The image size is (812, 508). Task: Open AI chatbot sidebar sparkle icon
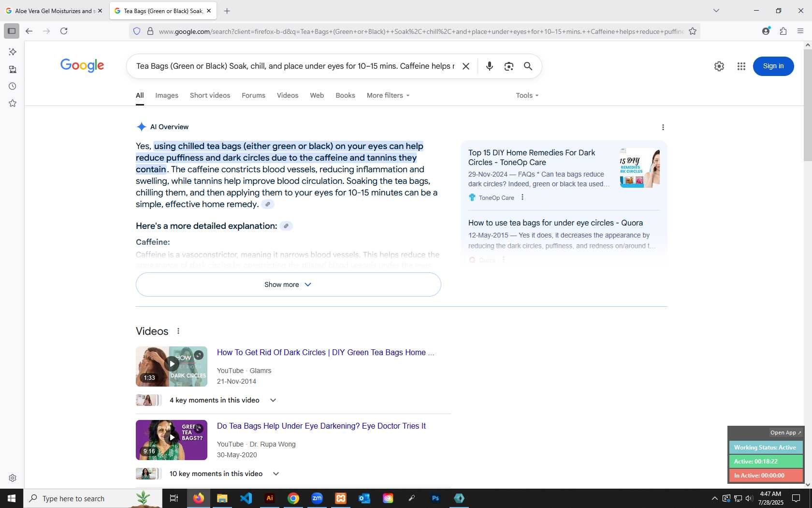(x=13, y=52)
